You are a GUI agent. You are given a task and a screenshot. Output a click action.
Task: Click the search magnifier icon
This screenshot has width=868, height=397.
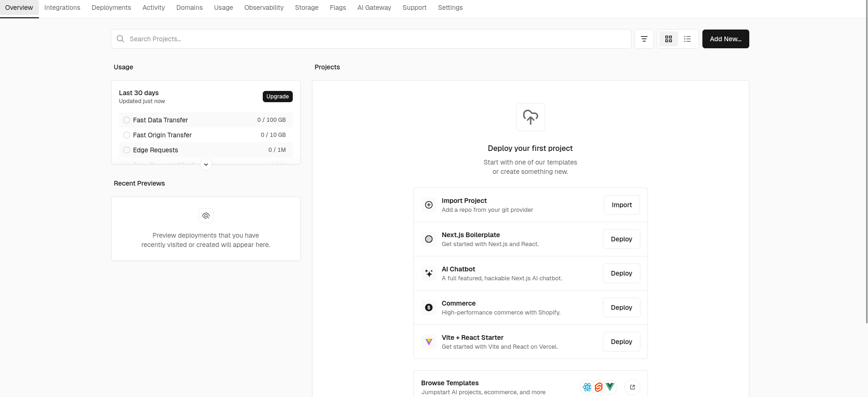pyautogui.click(x=121, y=39)
